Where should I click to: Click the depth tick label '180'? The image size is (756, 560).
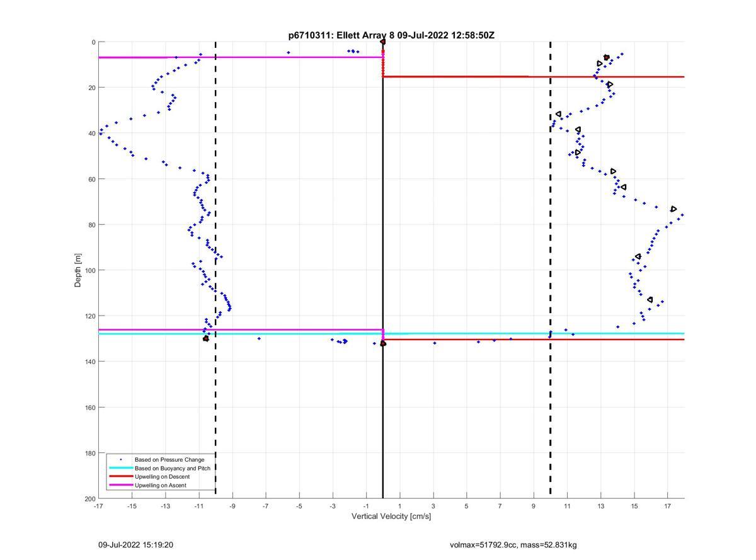[90, 453]
